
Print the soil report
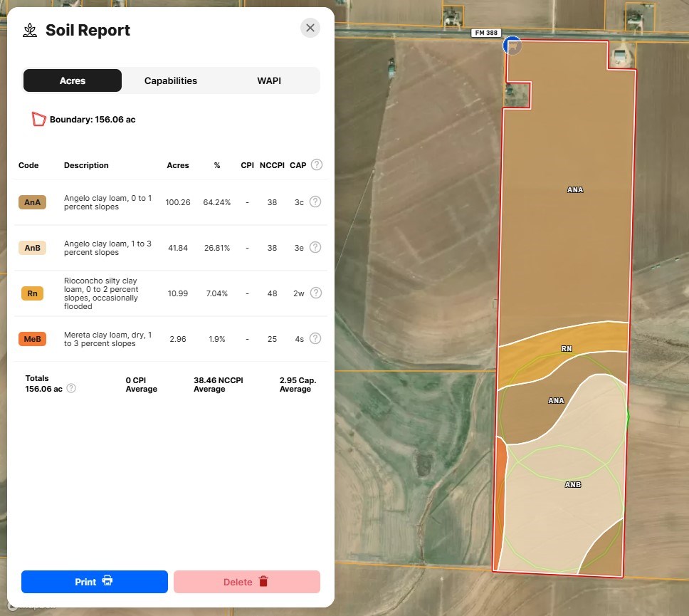(95, 582)
